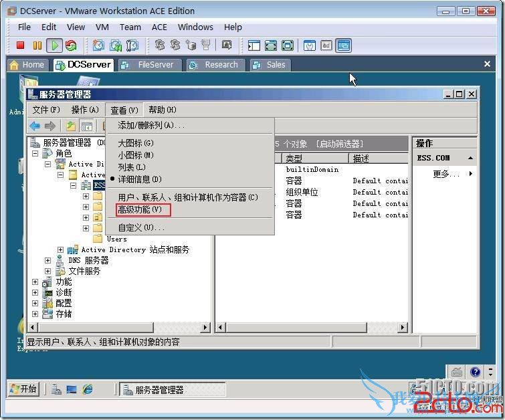Collapse the ESS.COM actions section arrow
Viewport: 505px width, 420px height.
click(x=470, y=158)
